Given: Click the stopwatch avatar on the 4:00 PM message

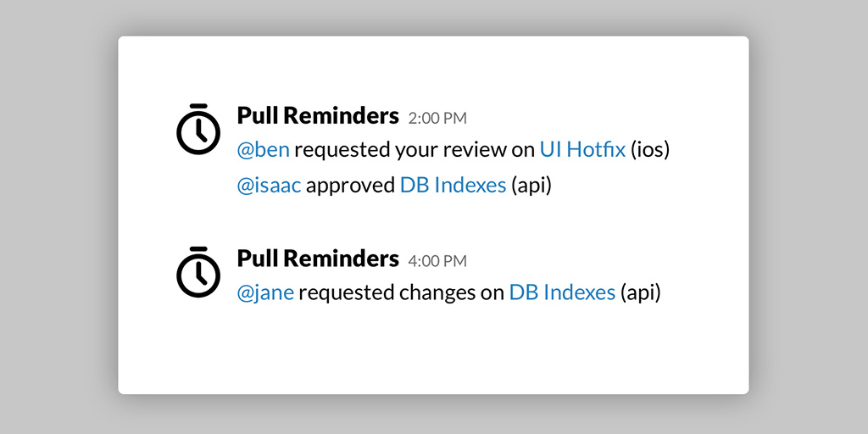Looking at the screenshot, I should [198, 272].
